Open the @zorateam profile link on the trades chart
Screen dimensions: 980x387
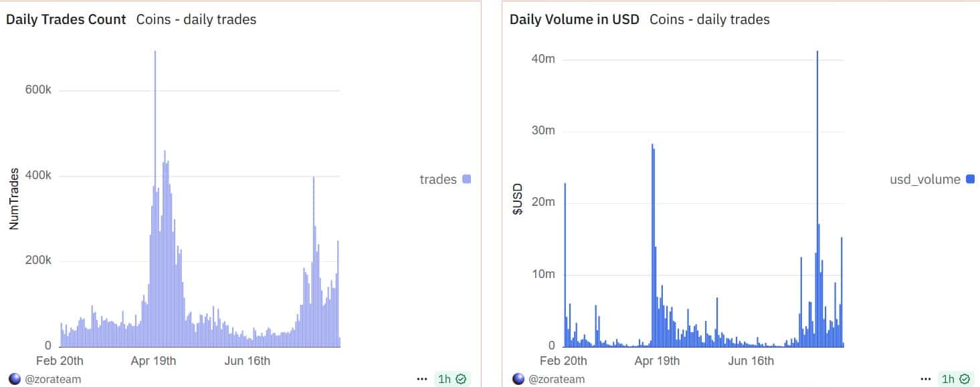[55, 379]
